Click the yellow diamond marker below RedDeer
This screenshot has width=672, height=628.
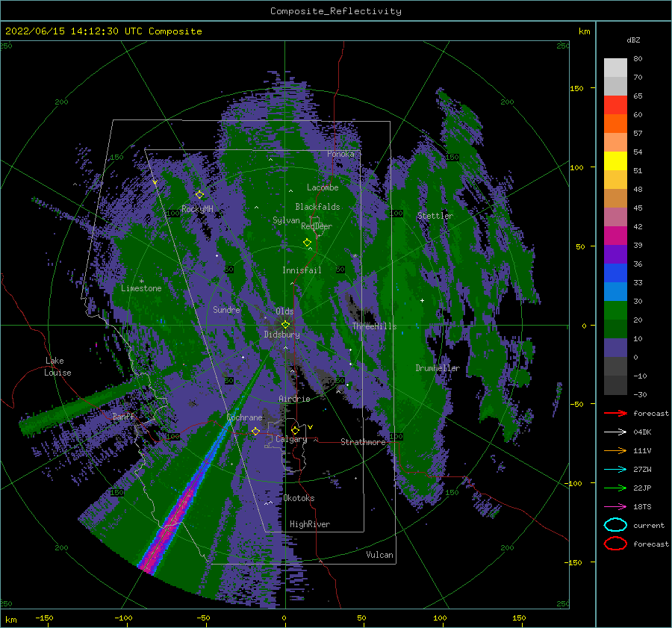click(307, 242)
